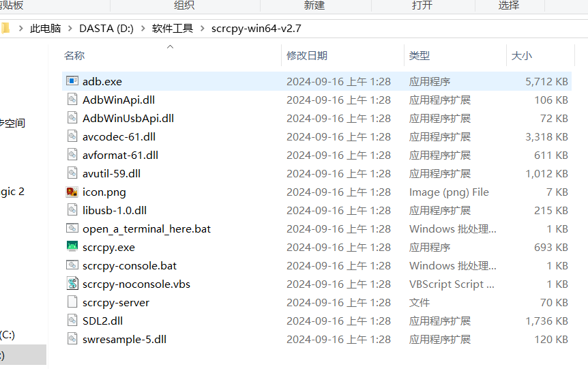The height and width of the screenshot is (369, 588).
Task: Expand the chevron after DASTA (D:) breadcrumb
Action: pyautogui.click(x=143, y=29)
